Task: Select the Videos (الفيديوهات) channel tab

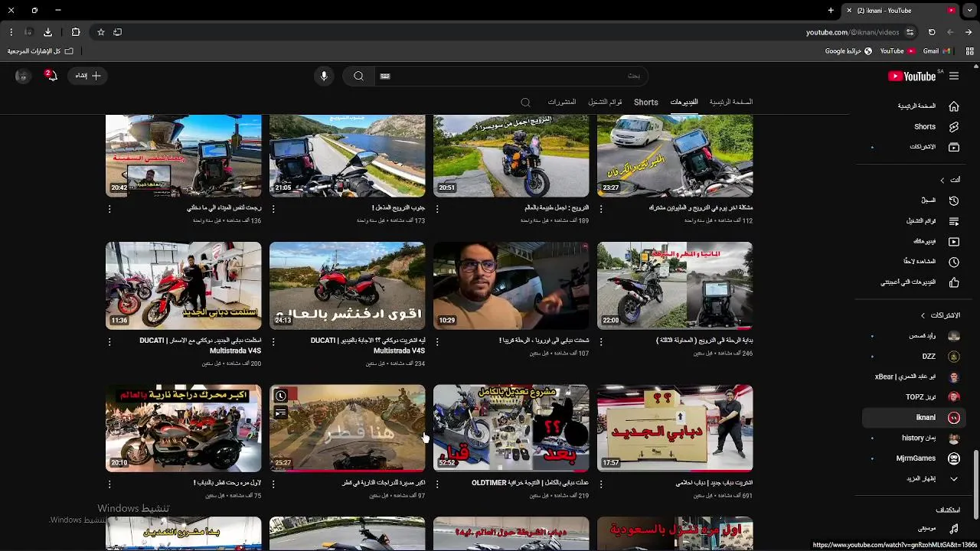Action: tap(684, 102)
